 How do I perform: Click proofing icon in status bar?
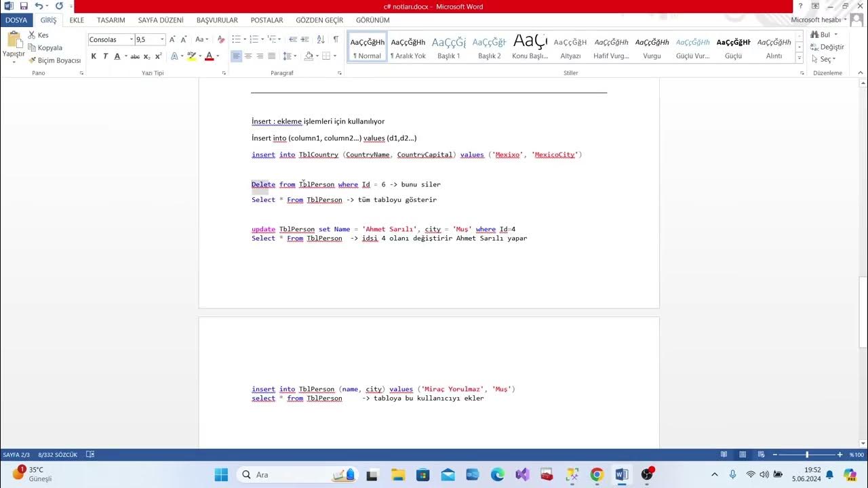90,455
